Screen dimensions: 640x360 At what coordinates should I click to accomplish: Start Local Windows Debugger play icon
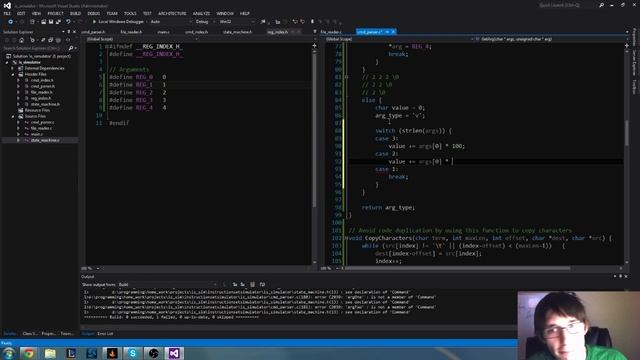(x=94, y=22)
